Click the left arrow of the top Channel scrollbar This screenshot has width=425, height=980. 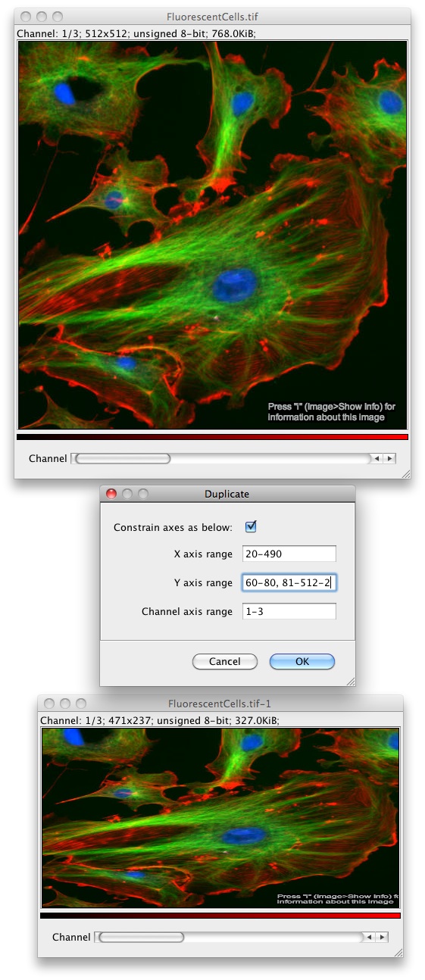tap(376, 458)
